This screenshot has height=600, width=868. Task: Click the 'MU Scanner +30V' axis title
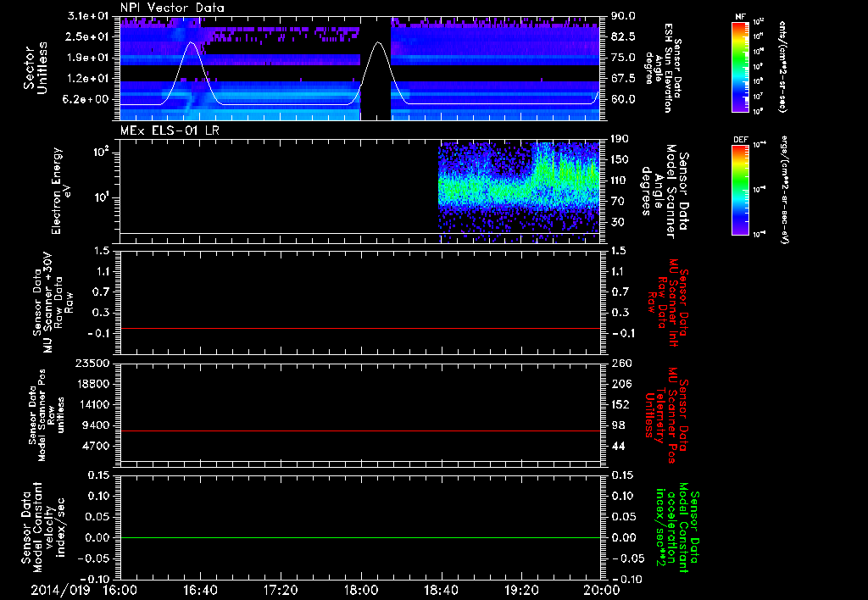tap(53, 303)
